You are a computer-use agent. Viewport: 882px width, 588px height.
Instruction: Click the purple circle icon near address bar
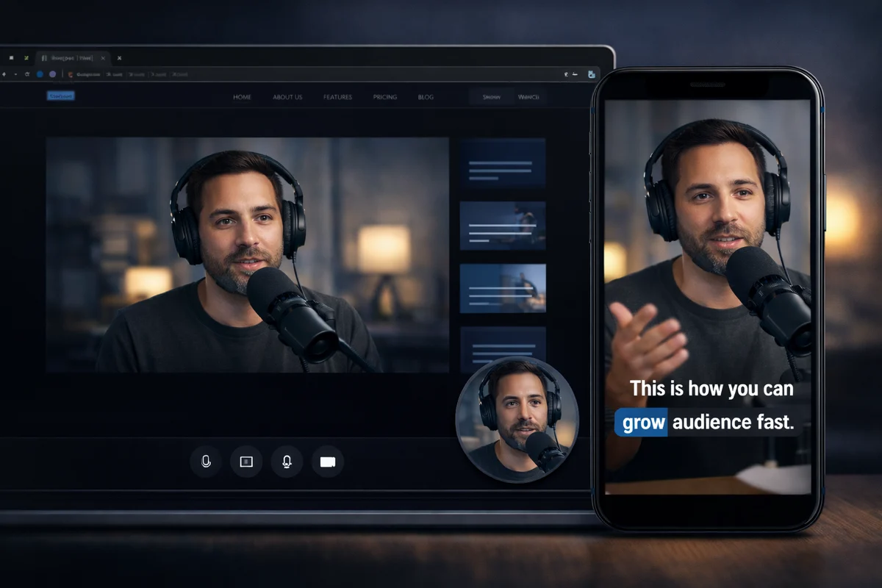[52, 74]
